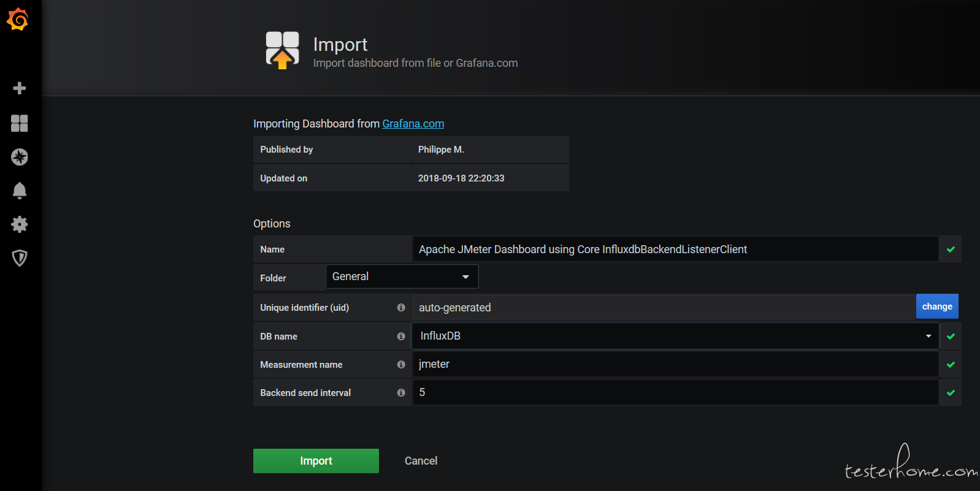Click the '2018-09-18 22:20:33' date cell
980x491 pixels.
(x=490, y=178)
